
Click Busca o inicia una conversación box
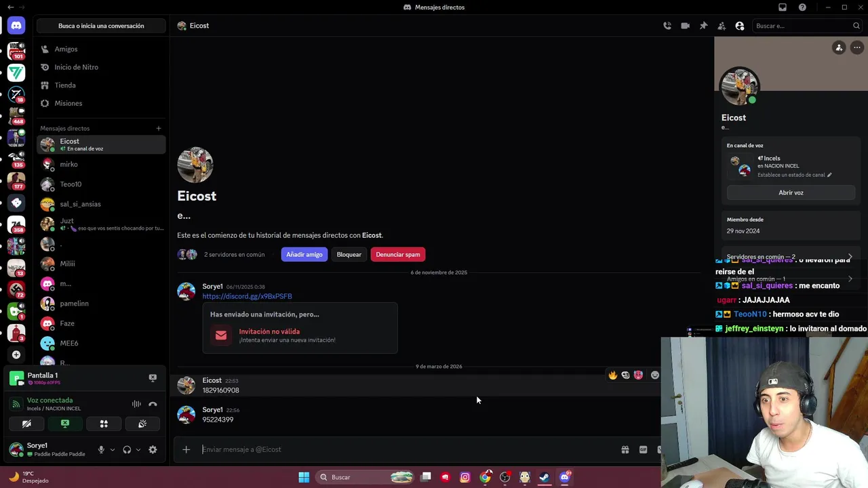101,26
